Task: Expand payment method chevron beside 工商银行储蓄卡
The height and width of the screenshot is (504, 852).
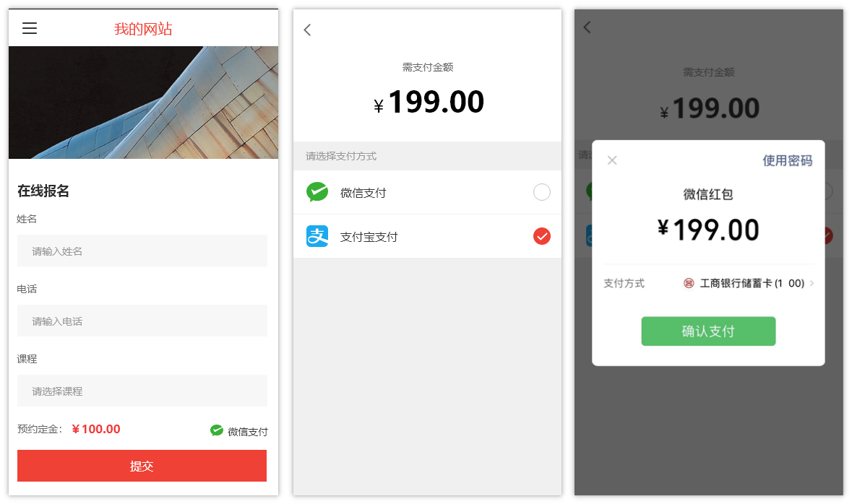Action: click(812, 283)
